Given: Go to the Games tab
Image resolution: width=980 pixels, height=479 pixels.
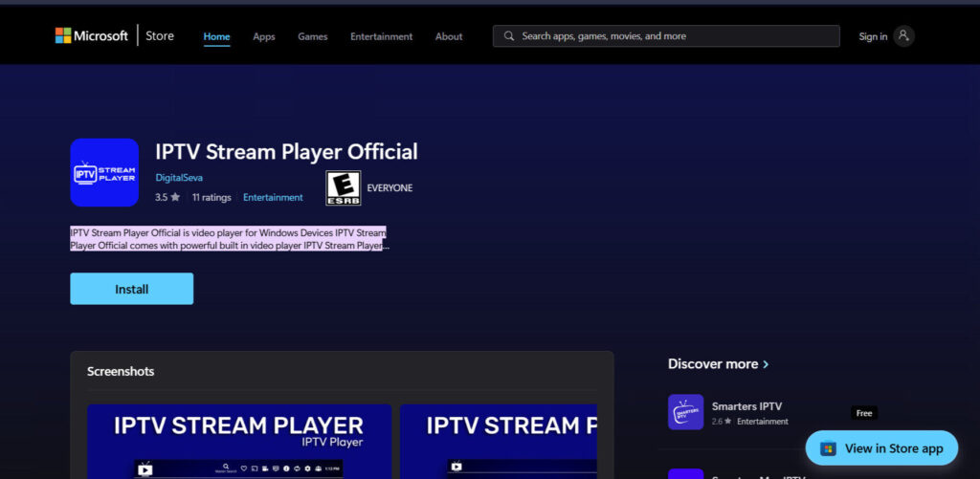Looking at the screenshot, I should (313, 36).
